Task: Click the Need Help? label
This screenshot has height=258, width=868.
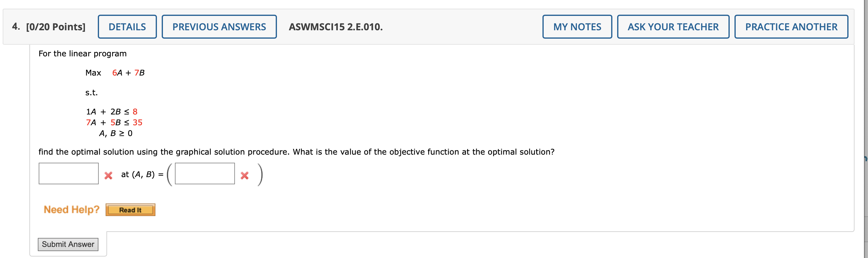Action: 72,209
